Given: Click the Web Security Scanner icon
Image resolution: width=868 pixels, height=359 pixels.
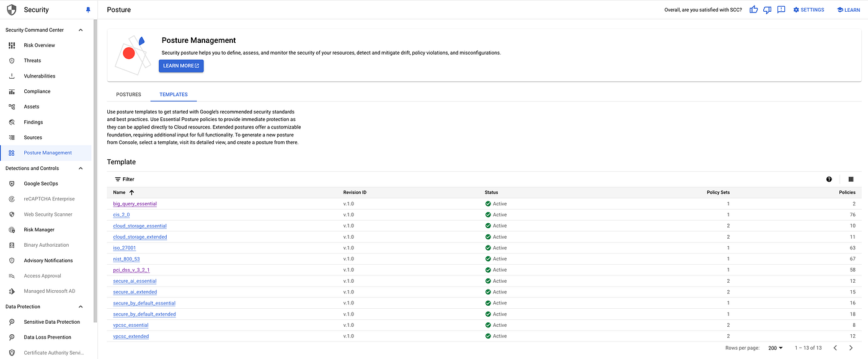Looking at the screenshot, I should [12, 215].
